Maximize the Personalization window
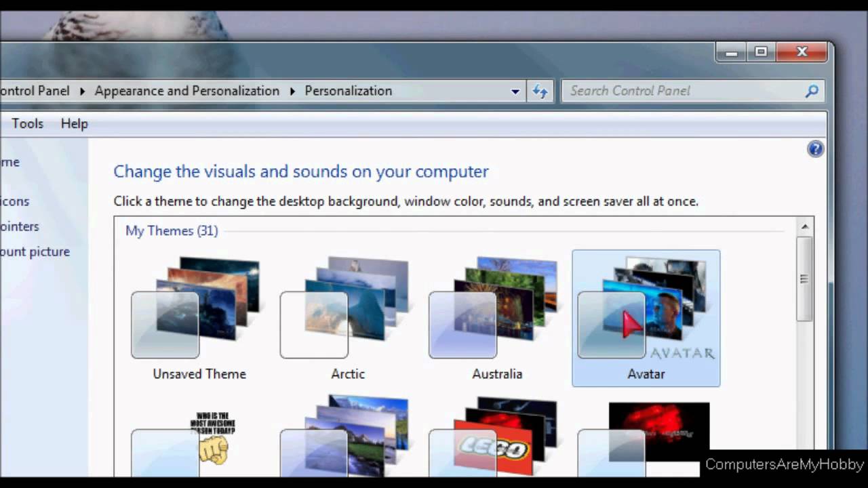 pos(761,52)
